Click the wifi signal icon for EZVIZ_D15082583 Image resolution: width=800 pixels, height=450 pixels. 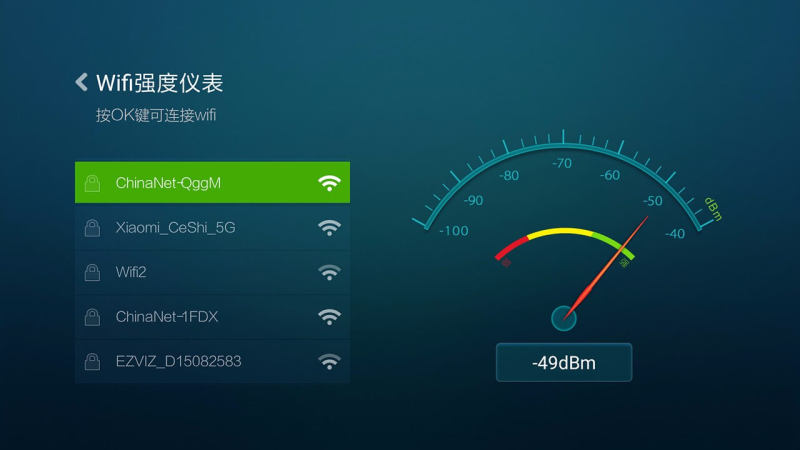point(329,361)
